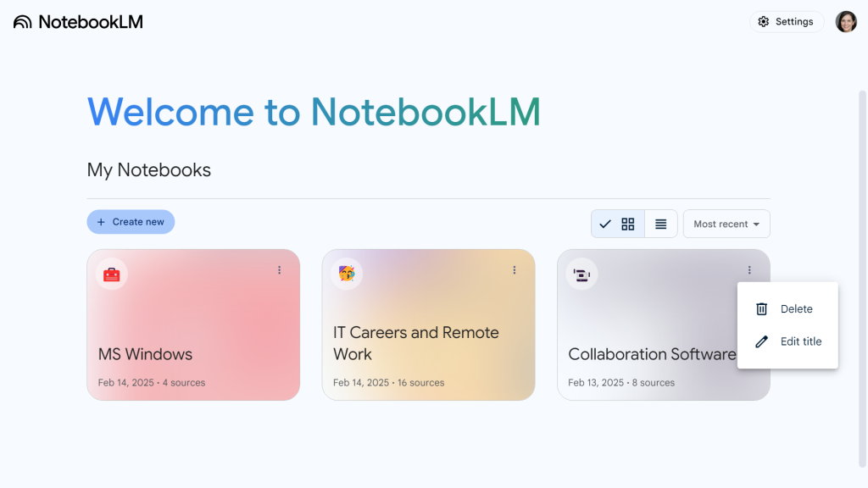This screenshot has width=868, height=488.
Task: Select Delete from the context menu
Action: coord(796,309)
